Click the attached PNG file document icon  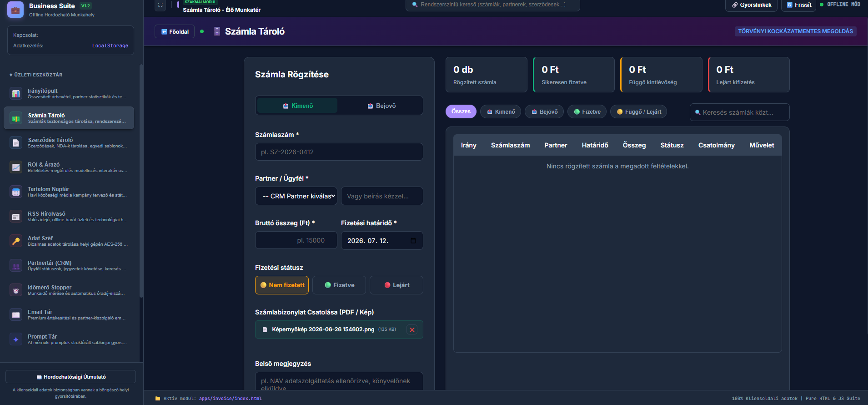265,329
